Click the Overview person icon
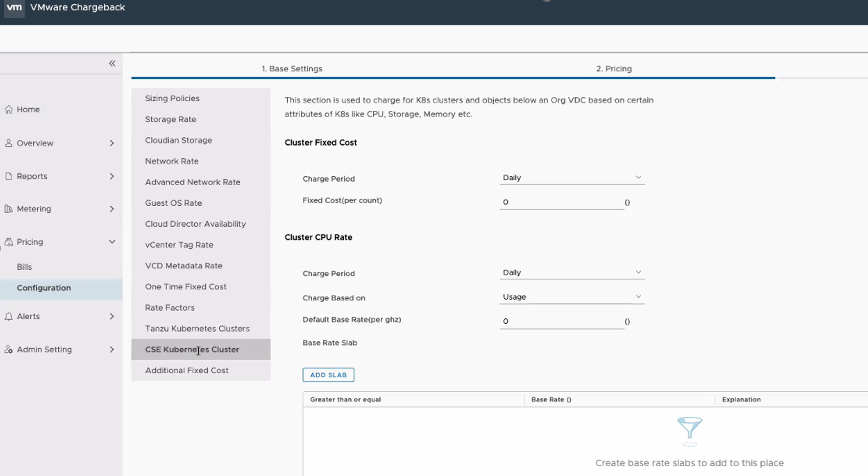The image size is (868, 476). coord(9,143)
